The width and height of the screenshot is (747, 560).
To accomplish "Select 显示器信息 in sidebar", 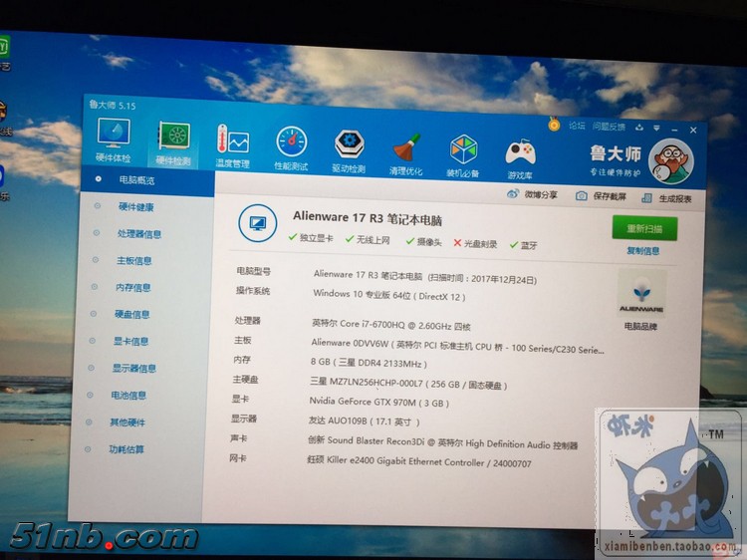I will [x=133, y=369].
